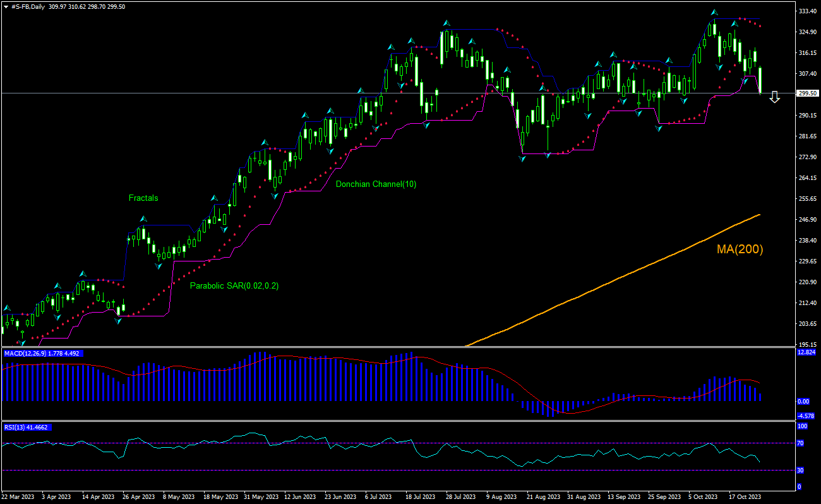
Task: Click the Fractals indicator label
Action: tap(143, 198)
